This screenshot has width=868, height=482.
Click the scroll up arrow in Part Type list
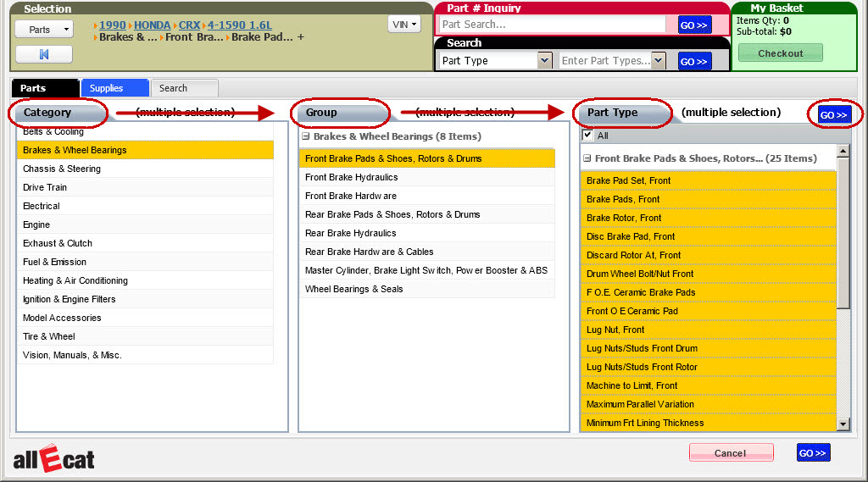click(843, 152)
